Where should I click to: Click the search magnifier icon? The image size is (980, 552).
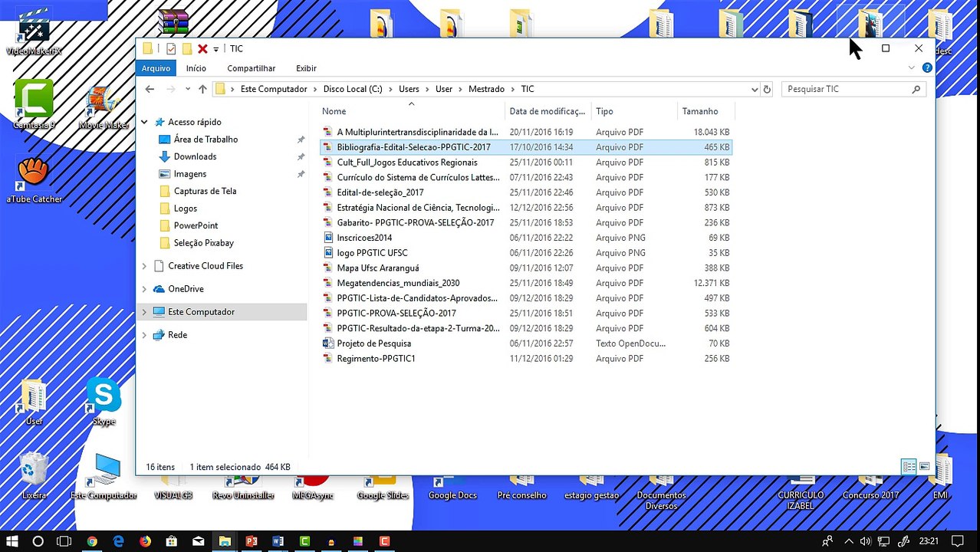916,89
